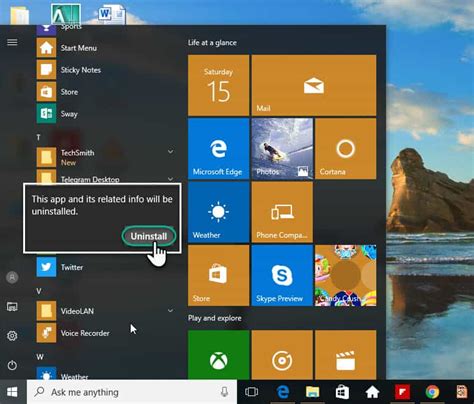Open Settings gear in Start sidebar

[x=12, y=336]
